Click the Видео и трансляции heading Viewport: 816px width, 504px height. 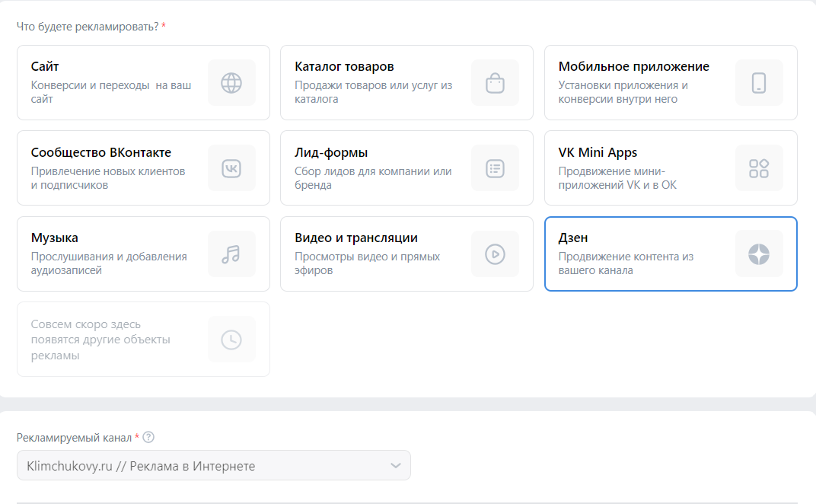click(356, 238)
